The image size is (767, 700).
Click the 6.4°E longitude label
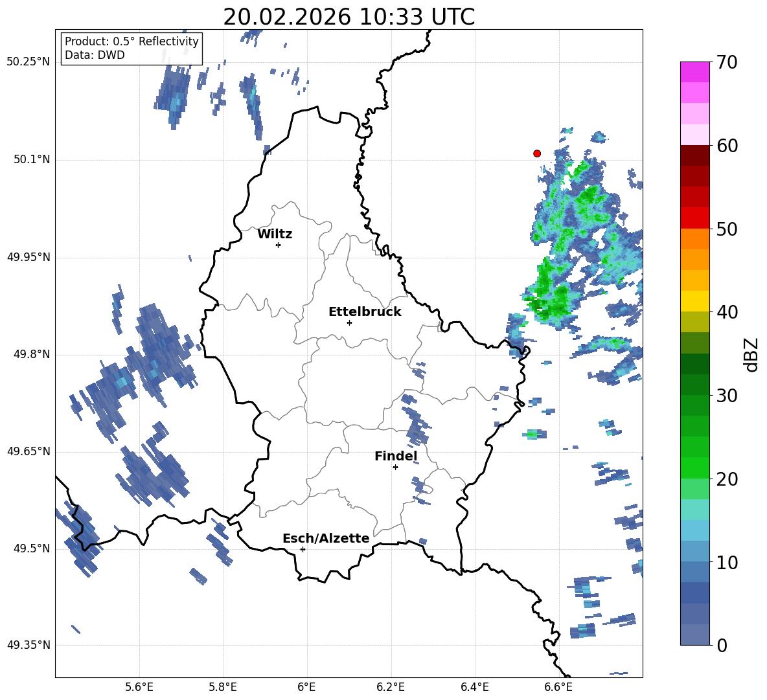(474, 687)
